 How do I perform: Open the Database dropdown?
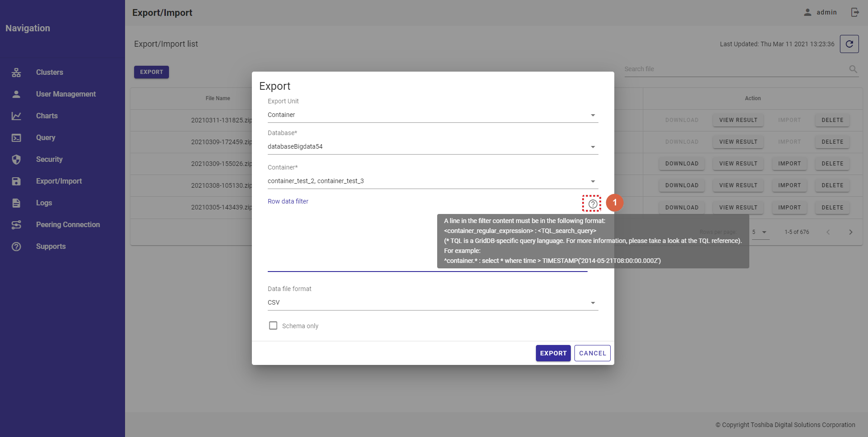point(433,147)
